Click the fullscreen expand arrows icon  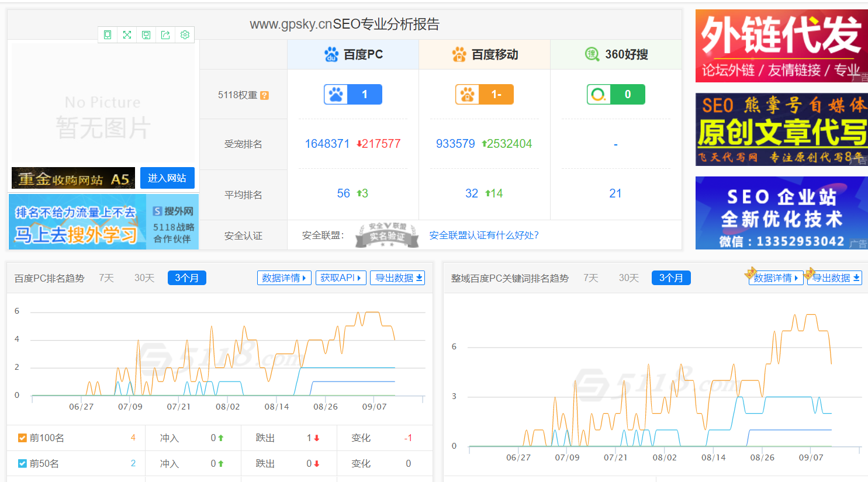coord(127,35)
